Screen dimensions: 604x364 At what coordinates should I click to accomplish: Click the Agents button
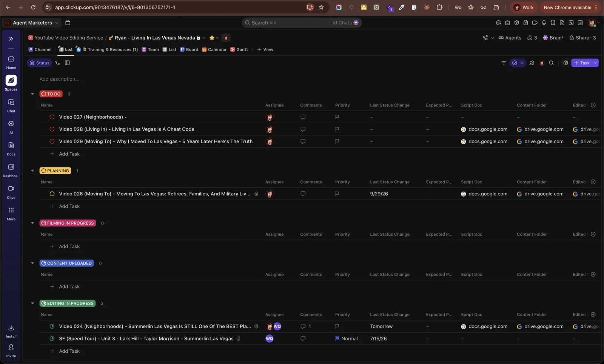pos(510,38)
